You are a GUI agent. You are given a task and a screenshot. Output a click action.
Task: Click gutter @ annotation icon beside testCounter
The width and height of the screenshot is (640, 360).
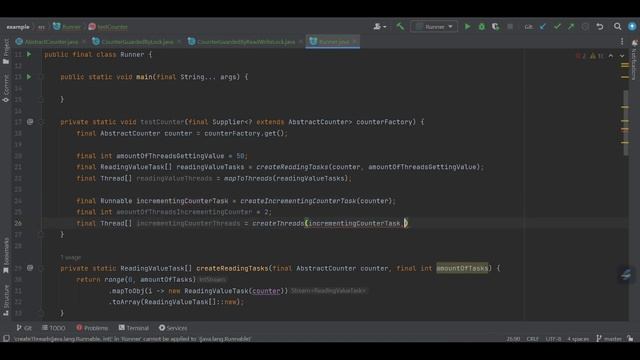[x=30, y=122]
